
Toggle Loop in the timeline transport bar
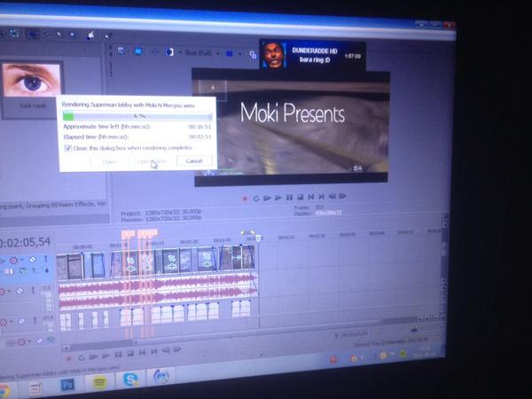click(x=81, y=357)
